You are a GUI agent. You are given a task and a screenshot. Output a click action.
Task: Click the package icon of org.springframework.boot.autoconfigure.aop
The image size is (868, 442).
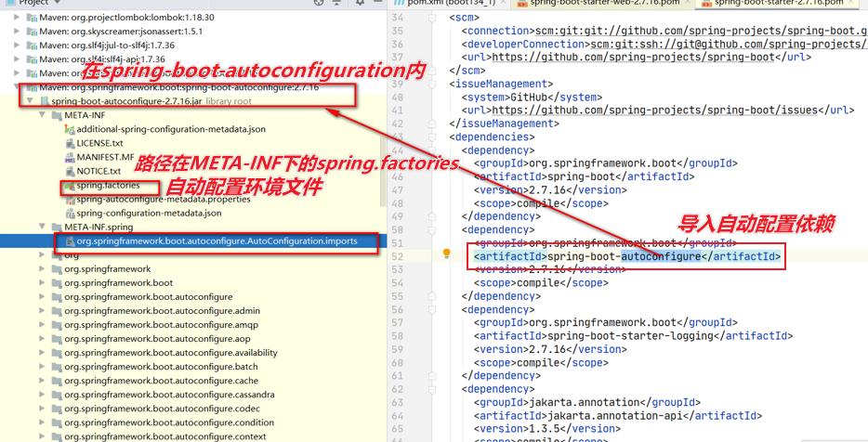point(57,339)
